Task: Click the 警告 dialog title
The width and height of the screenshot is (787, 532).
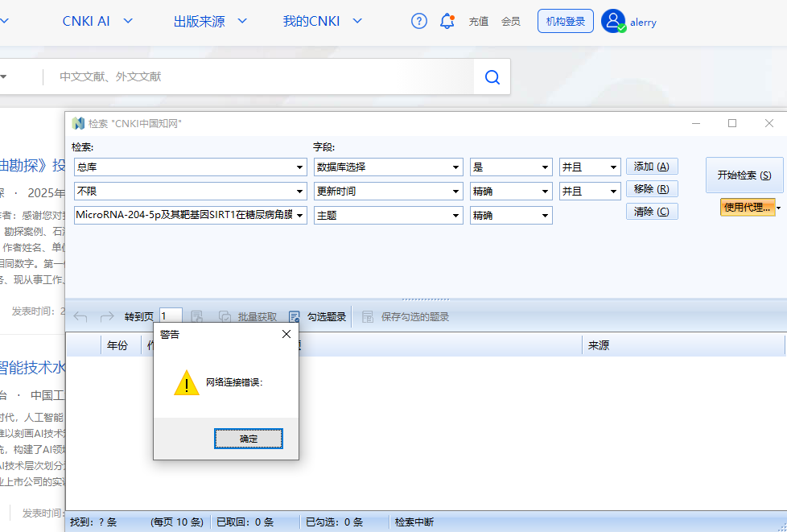Action: pos(170,334)
